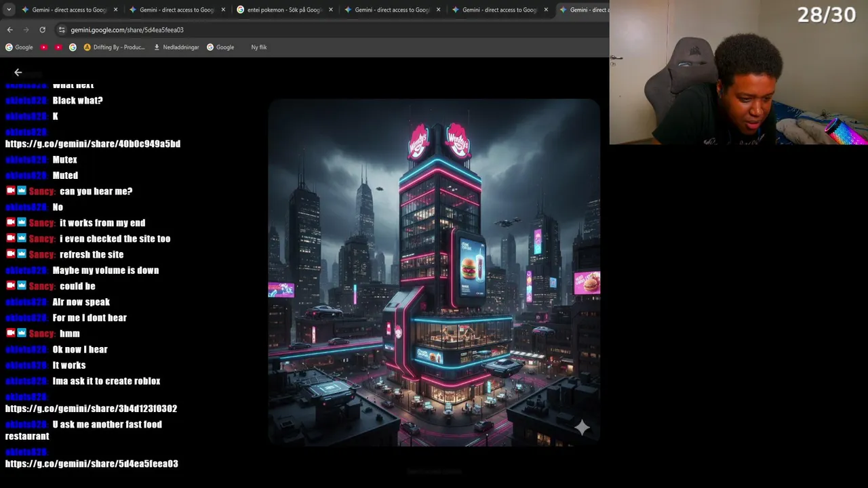
Task: Click the page back arrow below bookmarks
Action: [x=18, y=73]
